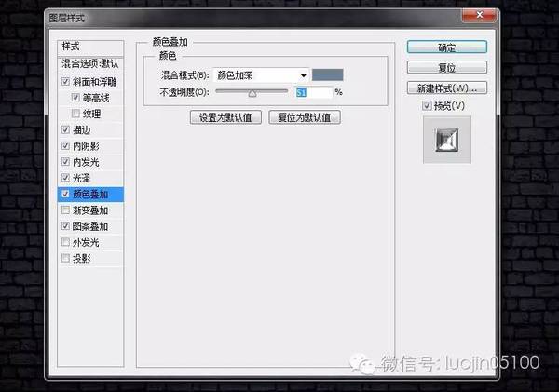Toggle the 光泽 checkbox
Viewport: 559px width, 392px height.
tap(65, 178)
